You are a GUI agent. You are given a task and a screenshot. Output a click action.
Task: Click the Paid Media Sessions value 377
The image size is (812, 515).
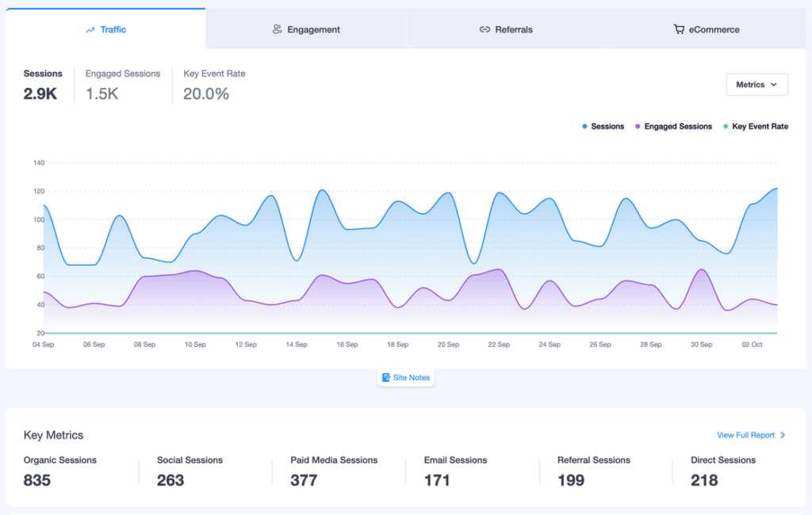304,480
